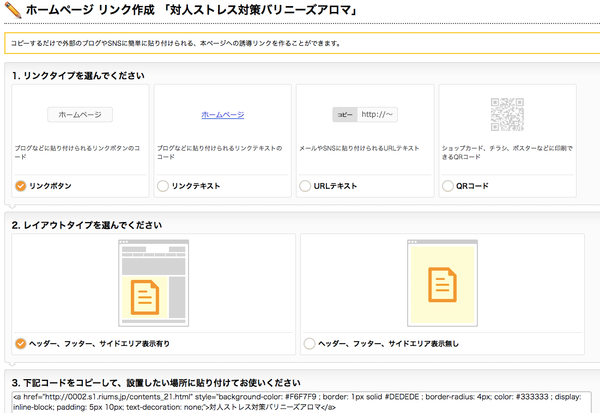This screenshot has width=600, height=413.
Task: Select the リンクテキスト radio option
Action: click(163, 186)
